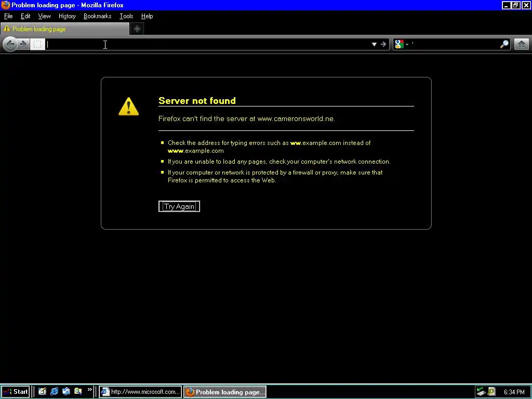
Task: Select the Problem loading page tab
Action: 65,29
